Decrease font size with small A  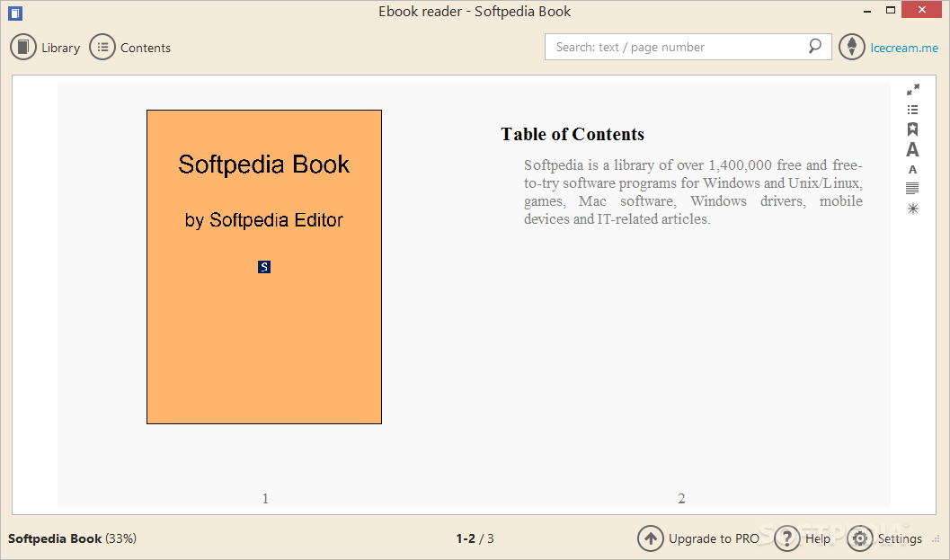(912, 170)
